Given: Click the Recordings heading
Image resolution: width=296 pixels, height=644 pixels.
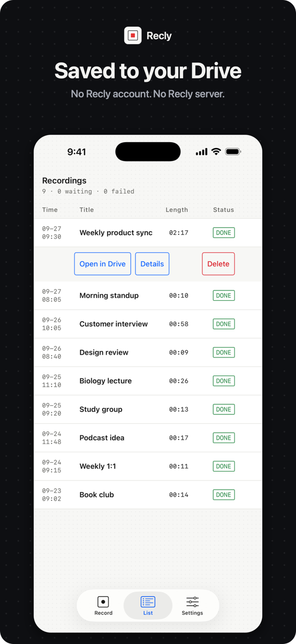Looking at the screenshot, I should [64, 181].
